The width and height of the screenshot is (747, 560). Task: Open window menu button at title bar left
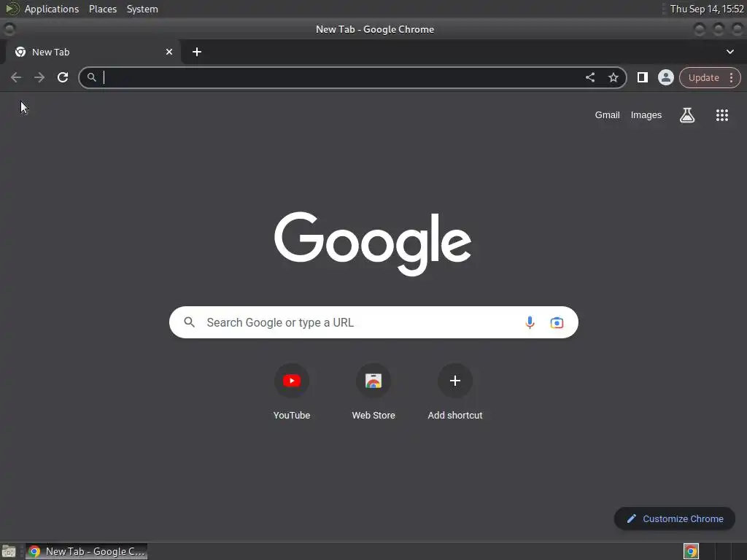point(9,29)
